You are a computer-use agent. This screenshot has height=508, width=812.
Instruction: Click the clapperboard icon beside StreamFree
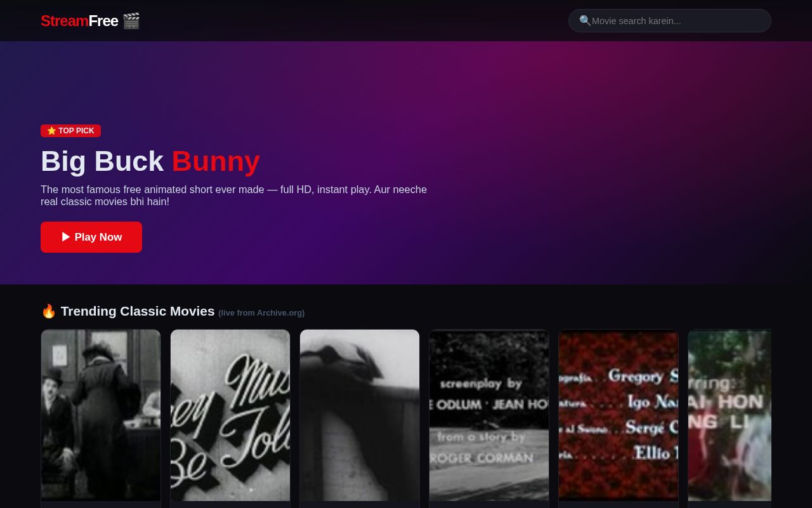131,21
